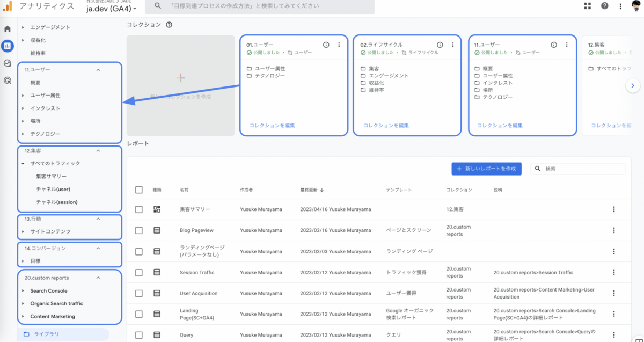644x342 pixels.
Task: Open the 広告 (Advertising) icon in left rail
Action: pos(6,80)
